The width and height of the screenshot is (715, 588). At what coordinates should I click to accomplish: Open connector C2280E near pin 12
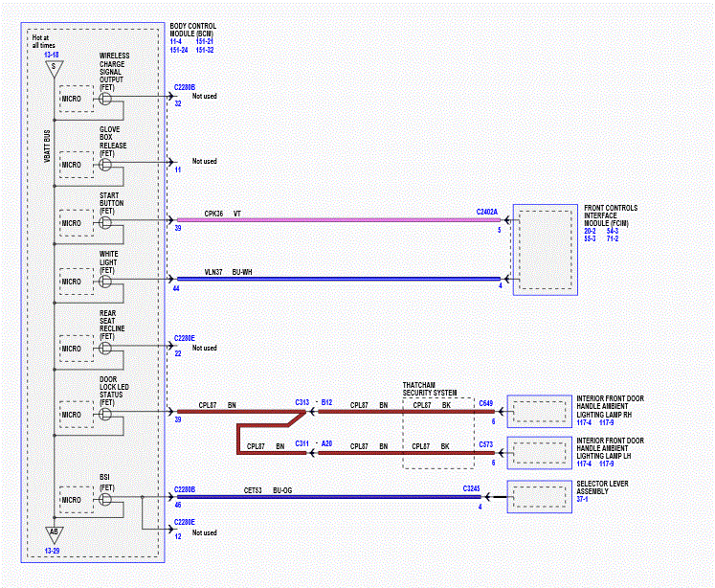pyautogui.click(x=185, y=522)
